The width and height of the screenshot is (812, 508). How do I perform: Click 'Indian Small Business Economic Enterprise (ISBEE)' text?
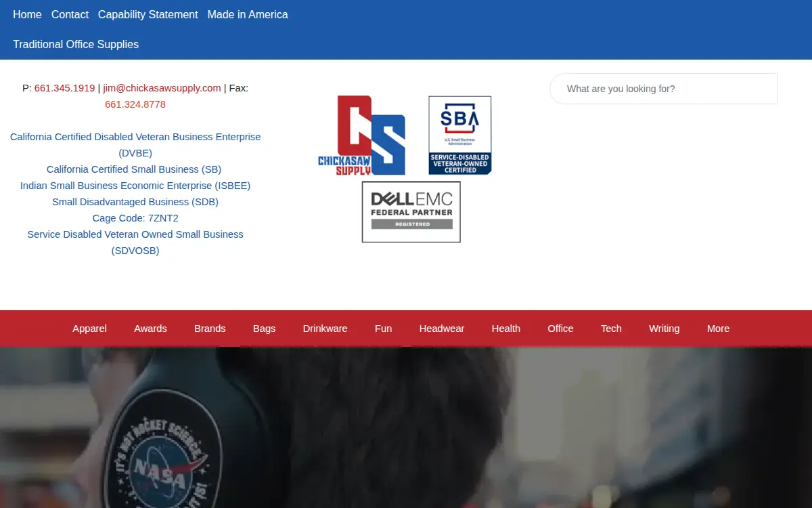[135, 186]
